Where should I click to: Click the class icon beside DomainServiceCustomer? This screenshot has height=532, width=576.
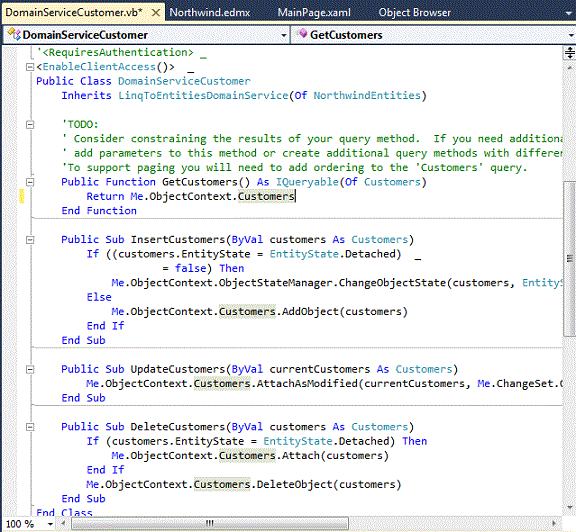click(x=14, y=34)
